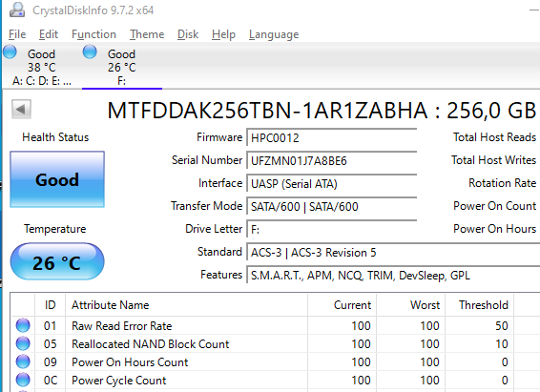Open the Theme menu
This screenshot has width=540, height=392.
click(147, 34)
